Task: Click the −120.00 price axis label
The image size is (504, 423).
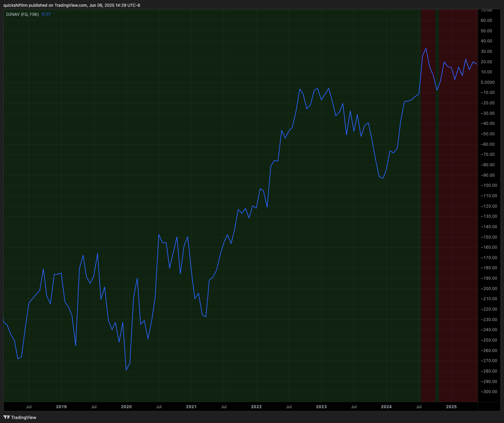Action: coord(489,206)
